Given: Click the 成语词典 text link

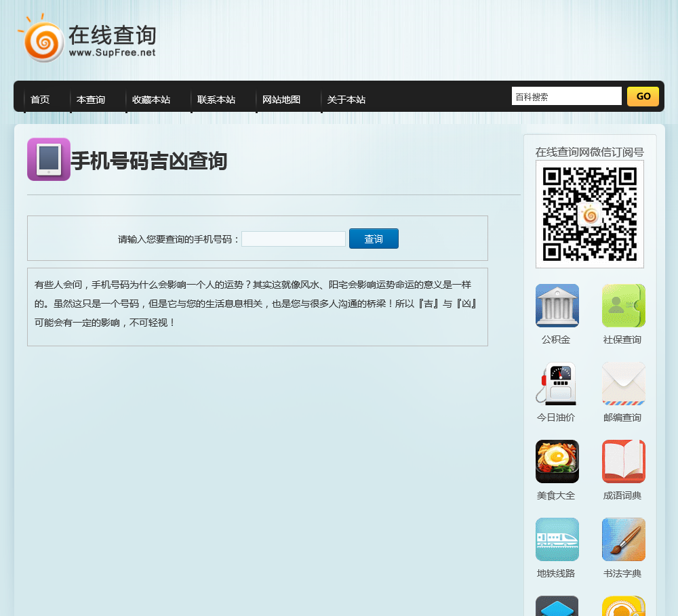Looking at the screenshot, I should click(622, 496).
